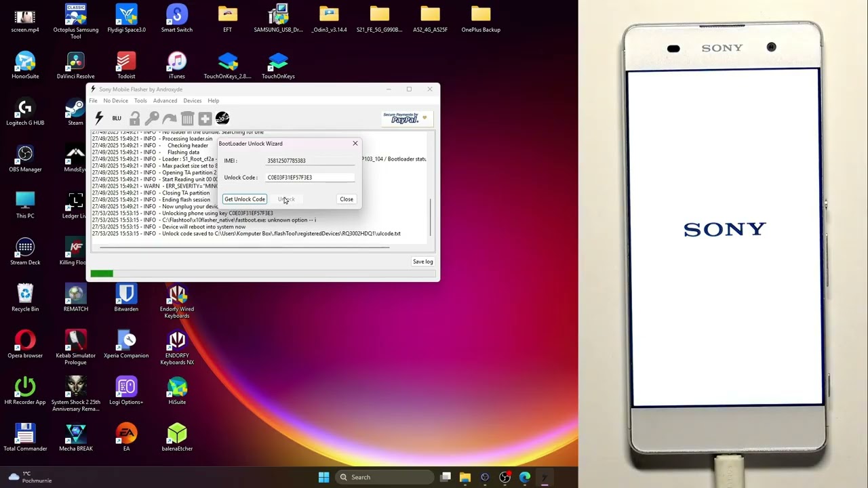This screenshot has height=488, width=868.
Task: Open Task View from the taskbar
Action: coord(446,477)
